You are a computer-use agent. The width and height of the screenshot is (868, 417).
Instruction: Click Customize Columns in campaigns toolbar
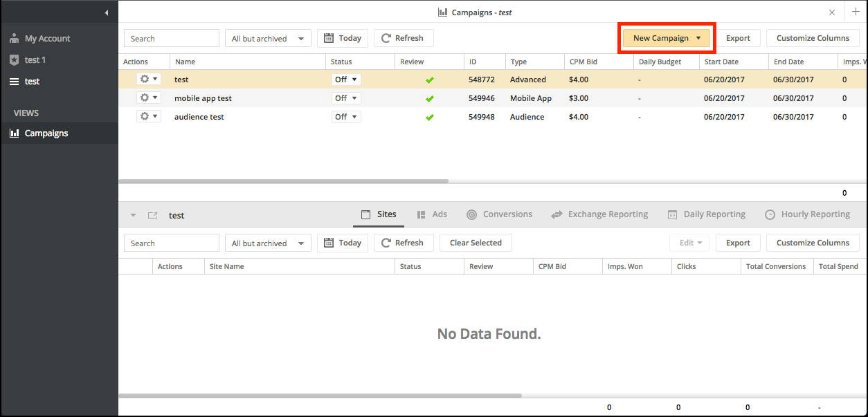813,38
